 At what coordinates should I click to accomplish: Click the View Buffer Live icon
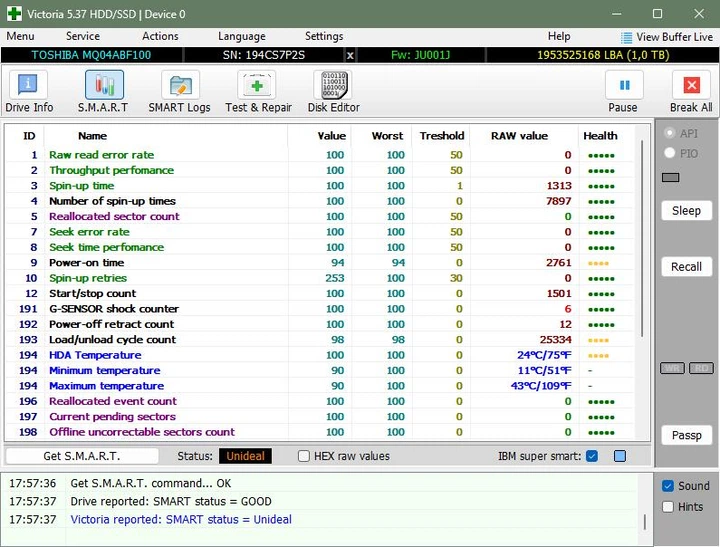click(x=626, y=38)
